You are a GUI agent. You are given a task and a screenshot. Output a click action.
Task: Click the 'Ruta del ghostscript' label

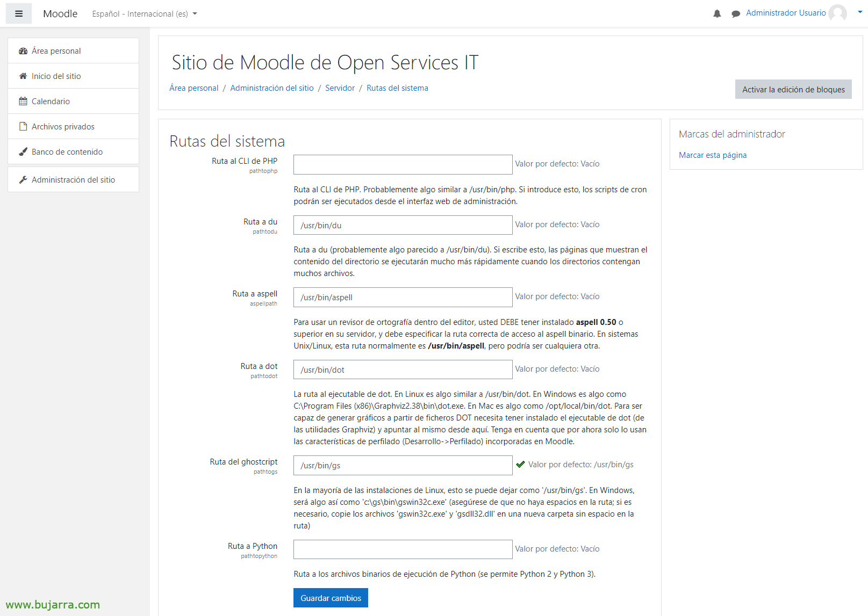(x=243, y=462)
